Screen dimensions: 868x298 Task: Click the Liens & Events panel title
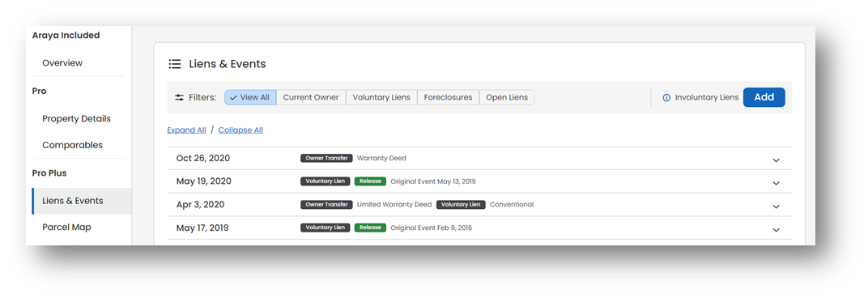tap(228, 64)
